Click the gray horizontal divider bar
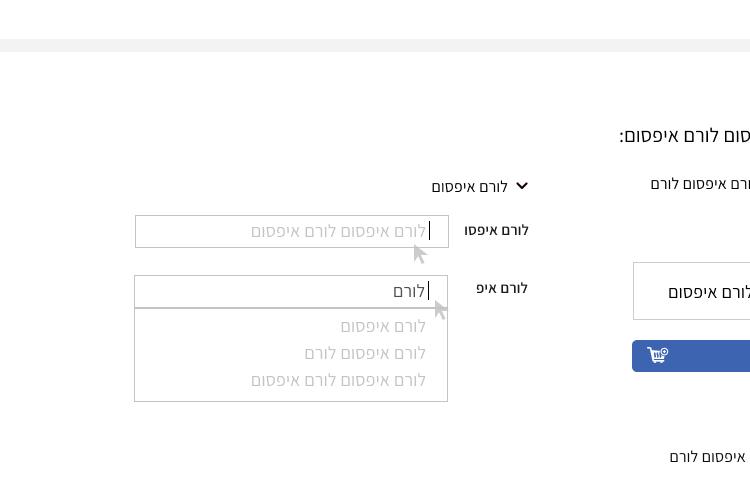 tap(375, 45)
